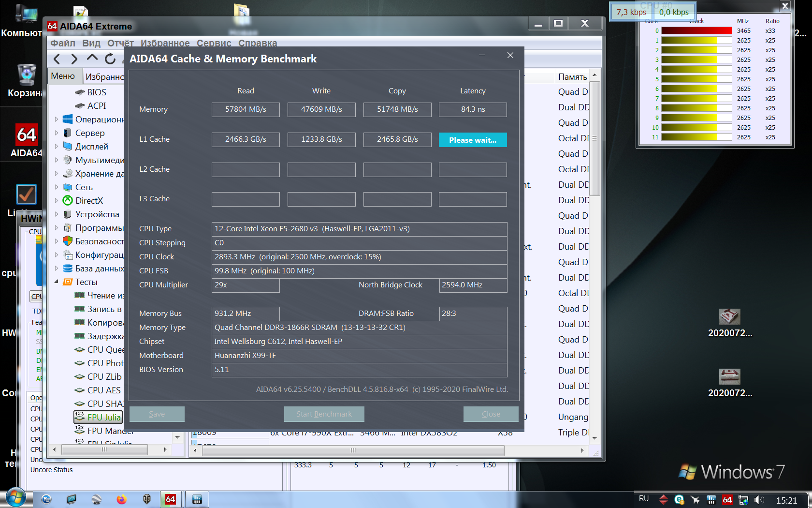Screen dimensions: 812x508
Task: Click the Start Benchmark button
Action: coord(324,414)
